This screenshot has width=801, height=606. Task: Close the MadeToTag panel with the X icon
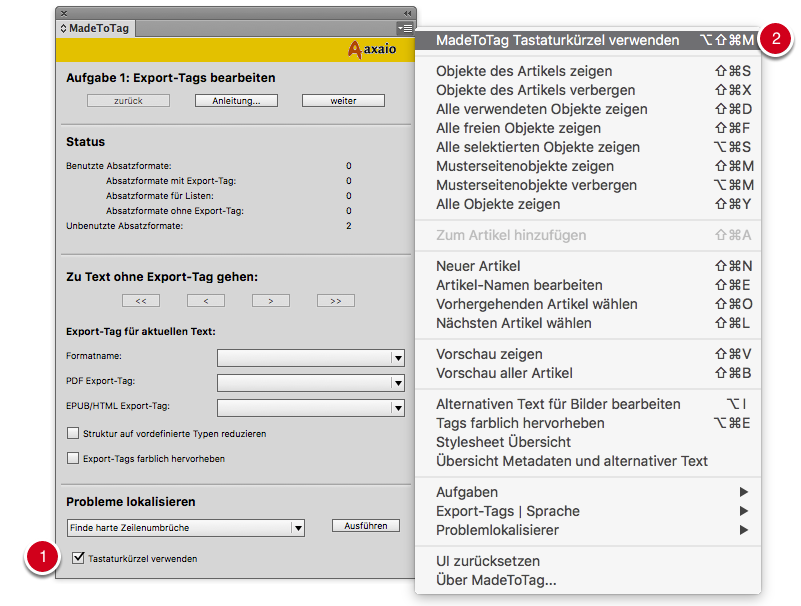click(x=64, y=13)
